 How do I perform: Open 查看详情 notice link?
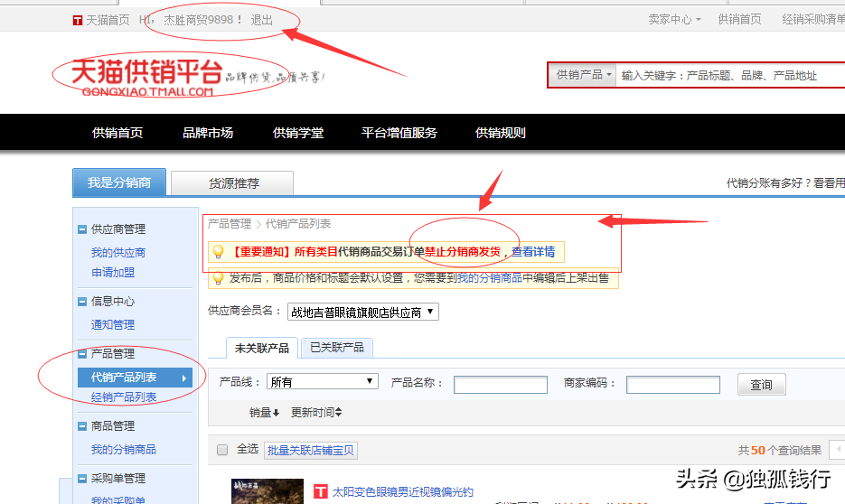tap(533, 251)
